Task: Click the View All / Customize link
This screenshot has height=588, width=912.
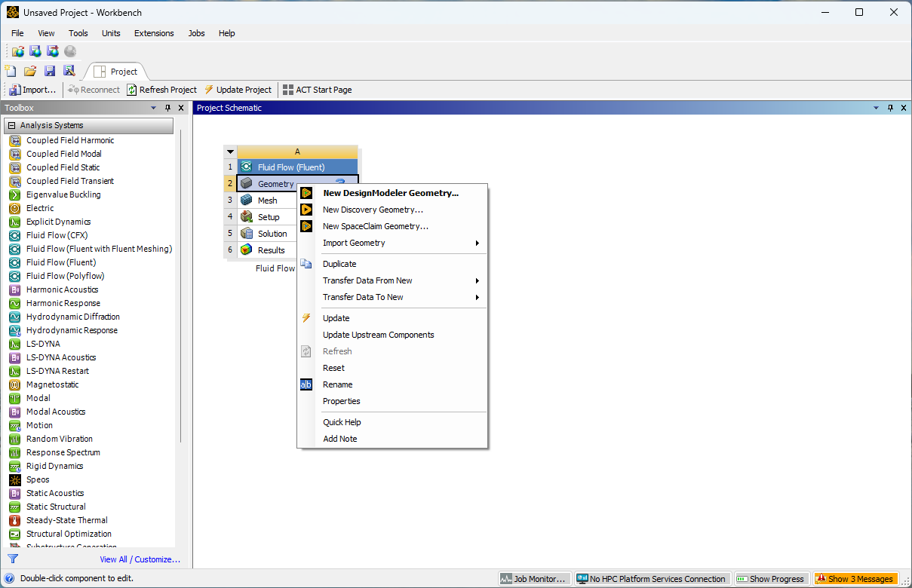Action: click(x=140, y=559)
